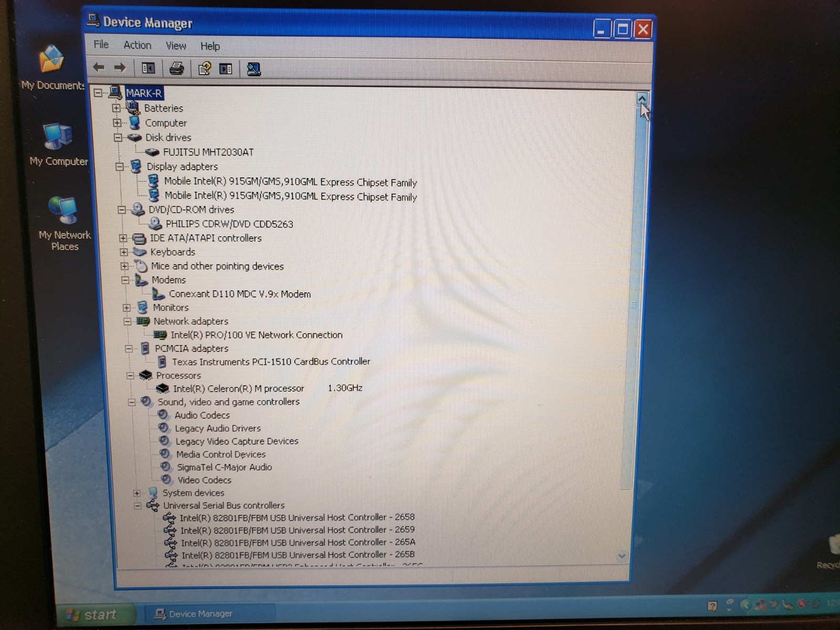Viewport: 840px width, 630px height.
Task: Select the MARK-R computer node
Action: [144, 93]
